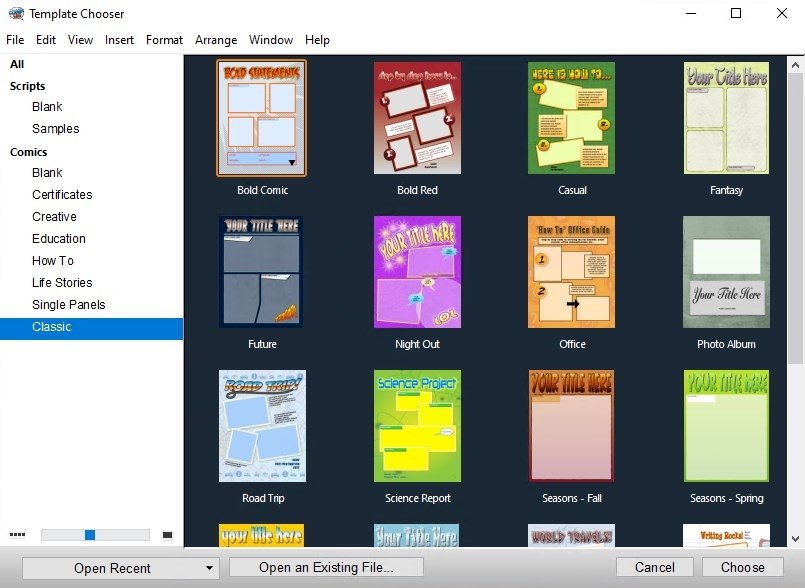Open the Help menu
Viewport: 805px width, 588px height.
coord(317,40)
